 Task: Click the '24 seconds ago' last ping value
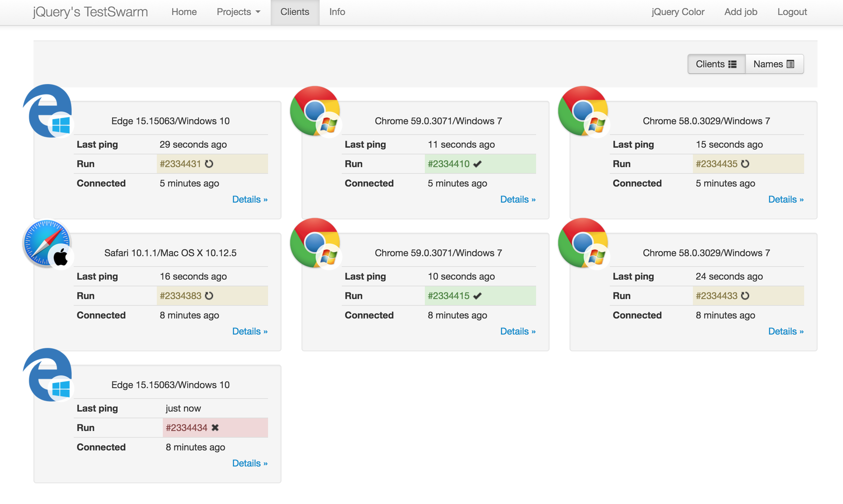click(x=729, y=277)
